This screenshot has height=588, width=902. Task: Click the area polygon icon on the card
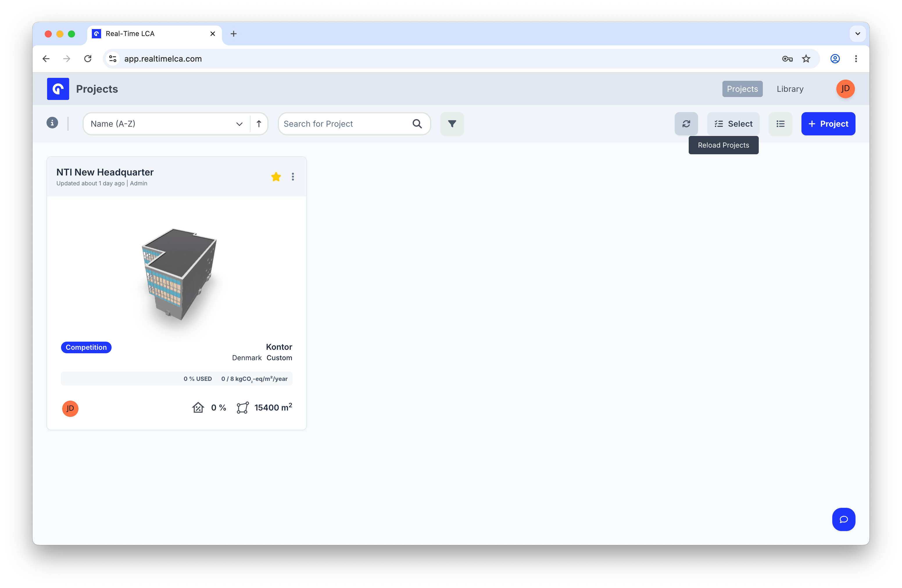[243, 407]
